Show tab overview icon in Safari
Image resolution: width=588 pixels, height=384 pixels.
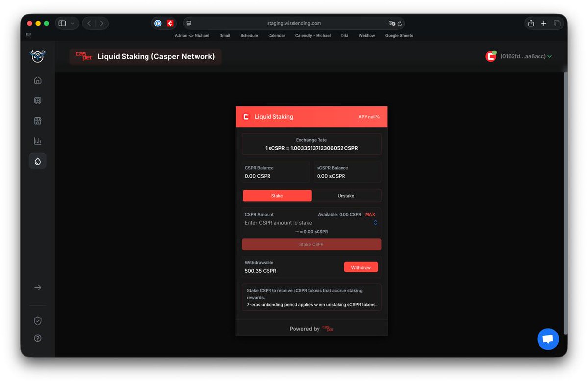point(557,23)
